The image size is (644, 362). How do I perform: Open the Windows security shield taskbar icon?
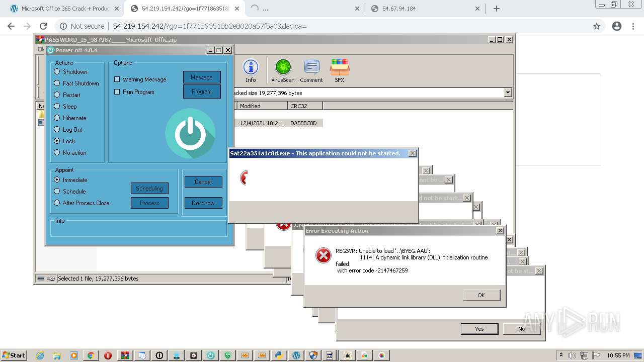coord(313,355)
